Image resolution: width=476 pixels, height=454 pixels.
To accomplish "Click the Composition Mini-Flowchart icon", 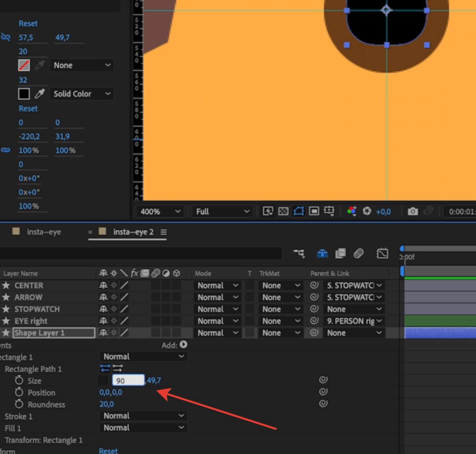I will coord(299,253).
